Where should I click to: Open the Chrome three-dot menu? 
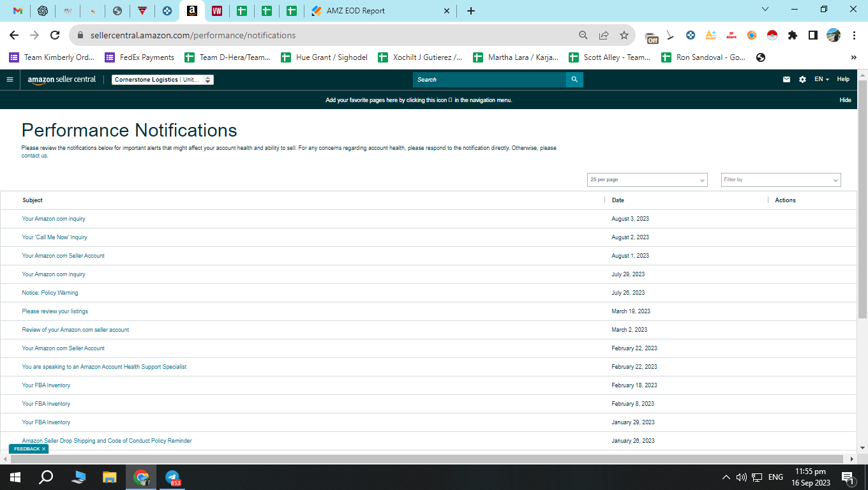click(x=853, y=35)
